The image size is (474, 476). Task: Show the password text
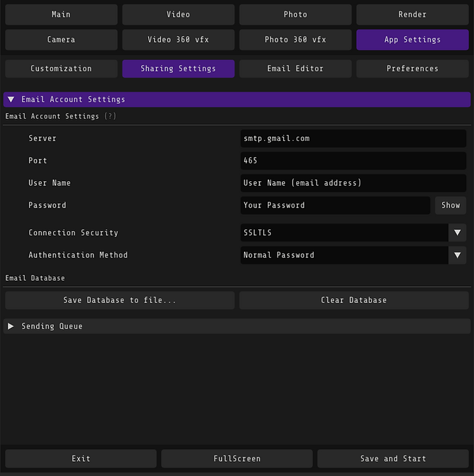coord(450,205)
